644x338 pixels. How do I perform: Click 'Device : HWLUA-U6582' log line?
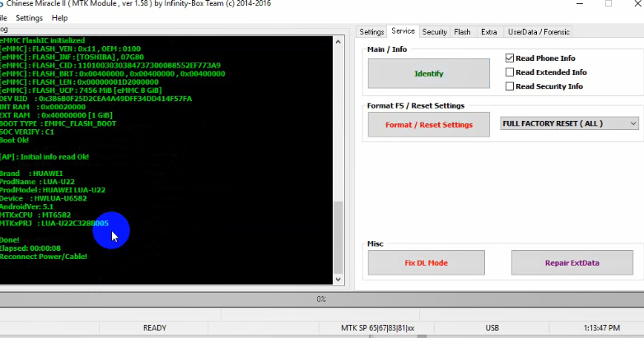[x=44, y=198]
